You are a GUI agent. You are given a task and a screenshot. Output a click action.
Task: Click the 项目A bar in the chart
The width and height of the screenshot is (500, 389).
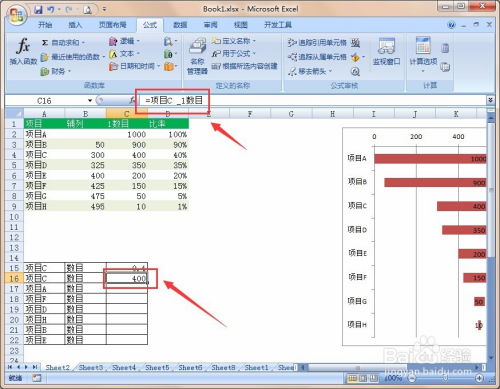click(430, 159)
